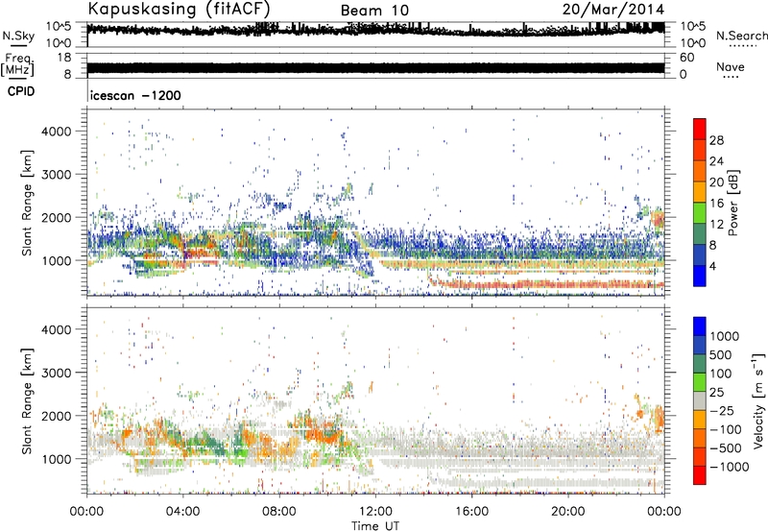Click the 16:00 time tick label
The image size is (768, 532).
tap(471, 512)
